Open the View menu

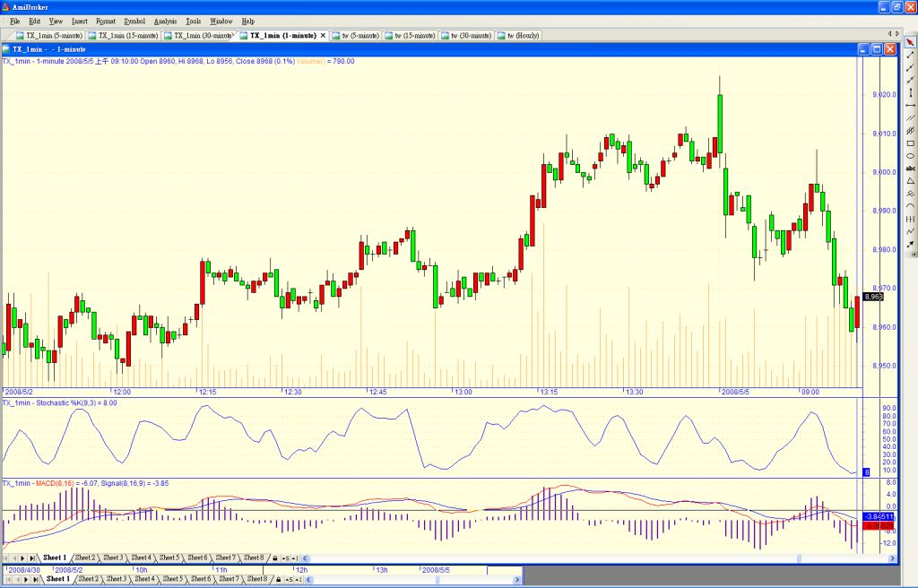pyautogui.click(x=56, y=22)
